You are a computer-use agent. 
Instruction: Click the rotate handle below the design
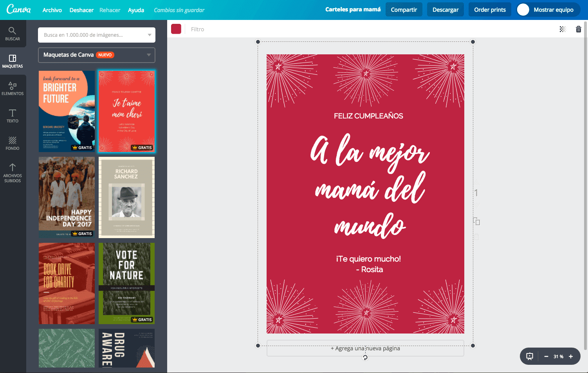tap(365, 357)
